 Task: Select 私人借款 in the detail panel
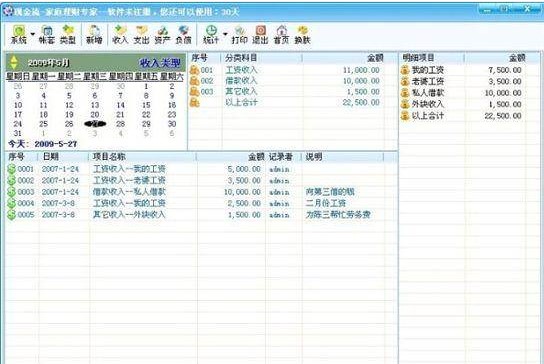coord(428,93)
